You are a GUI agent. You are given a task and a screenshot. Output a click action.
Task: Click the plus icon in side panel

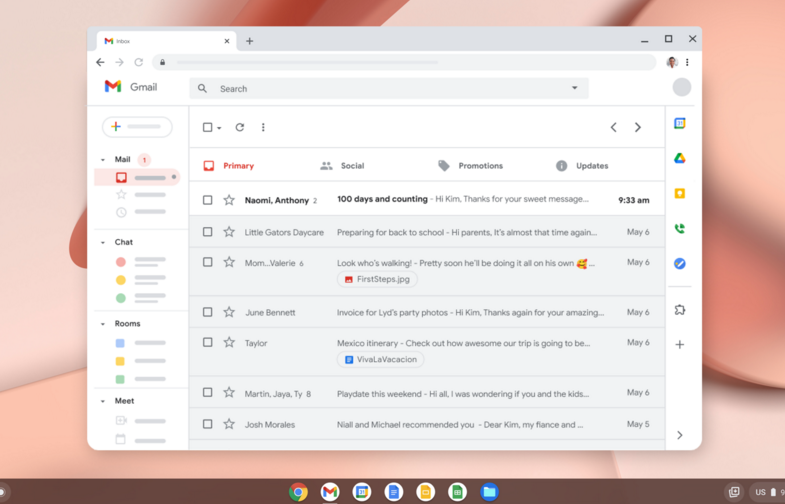coord(679,344)
